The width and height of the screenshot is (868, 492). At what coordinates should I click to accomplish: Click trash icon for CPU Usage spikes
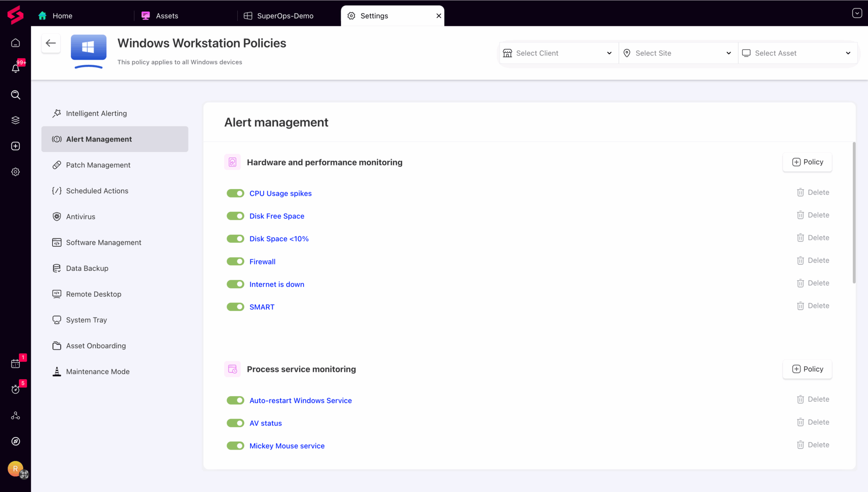coord(800,192)
